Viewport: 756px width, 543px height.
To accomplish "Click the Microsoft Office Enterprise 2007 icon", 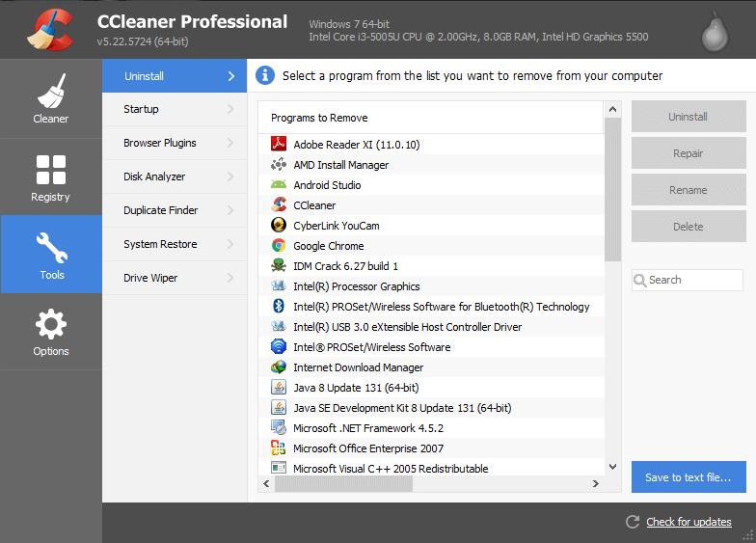I will (278, 448).
